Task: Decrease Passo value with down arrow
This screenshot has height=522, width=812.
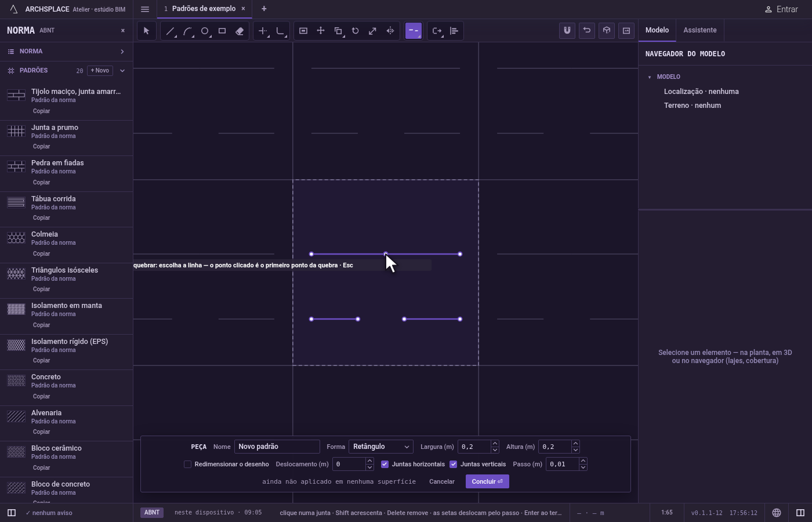Action: [583, 467]
